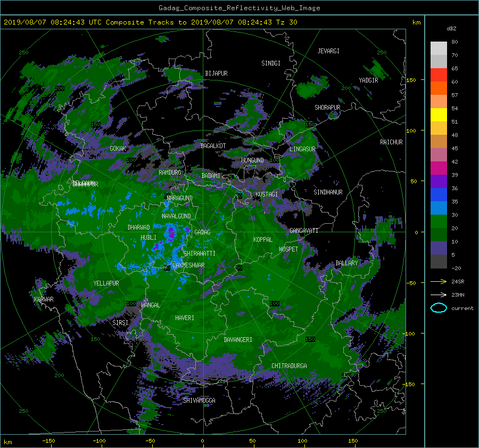The height and width of the screenshot is (448, 479).
Task: Click the HAVERI city label
Action: (185, 318)
